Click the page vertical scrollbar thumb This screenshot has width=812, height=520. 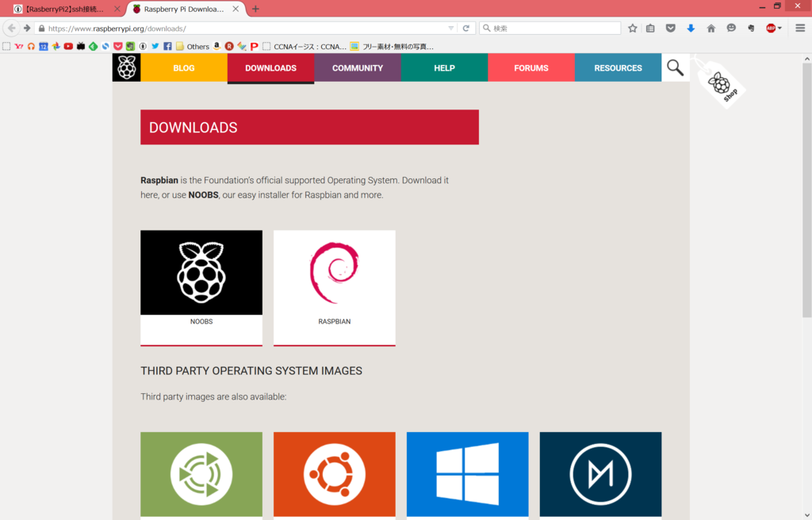tap(806, 190)
